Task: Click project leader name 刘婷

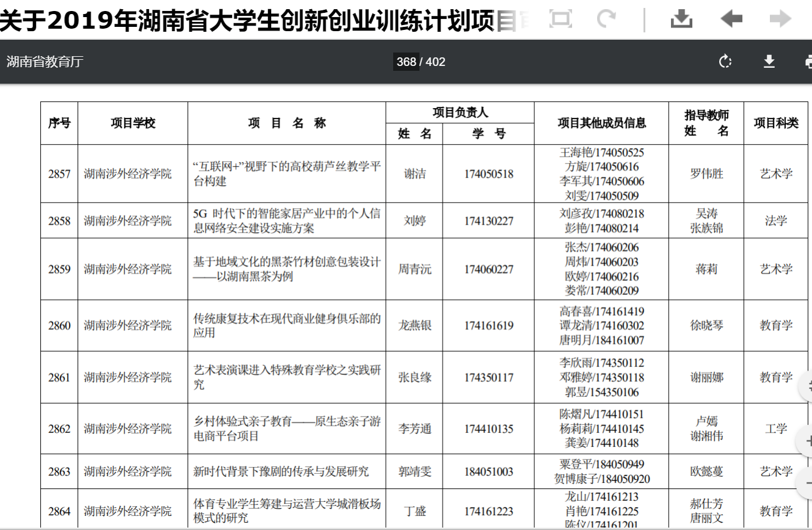Action: point(415,221)
